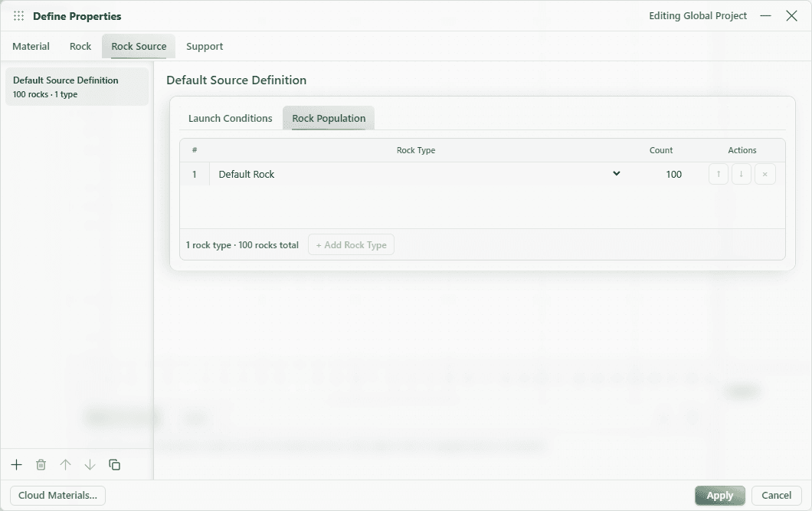
Task: Apply the property changes
Action: tap(720, 496)
